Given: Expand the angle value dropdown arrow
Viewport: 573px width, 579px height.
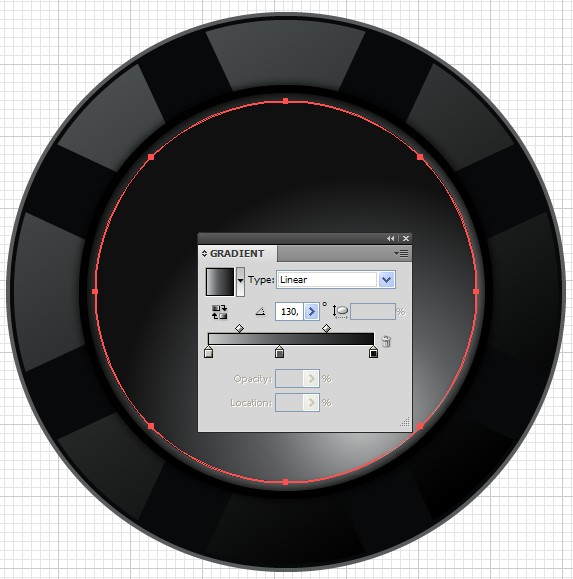Looking at the screenshot, I should (x=312, y=312).
